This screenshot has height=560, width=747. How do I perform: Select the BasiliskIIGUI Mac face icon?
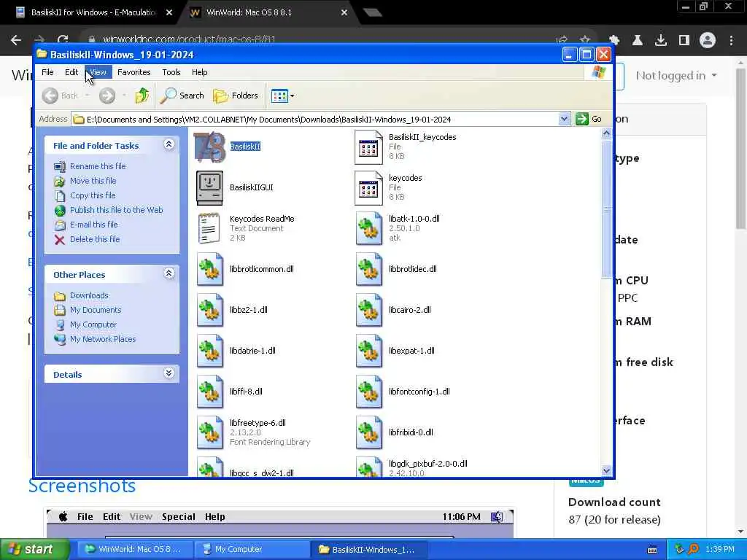tap(209, 187)
